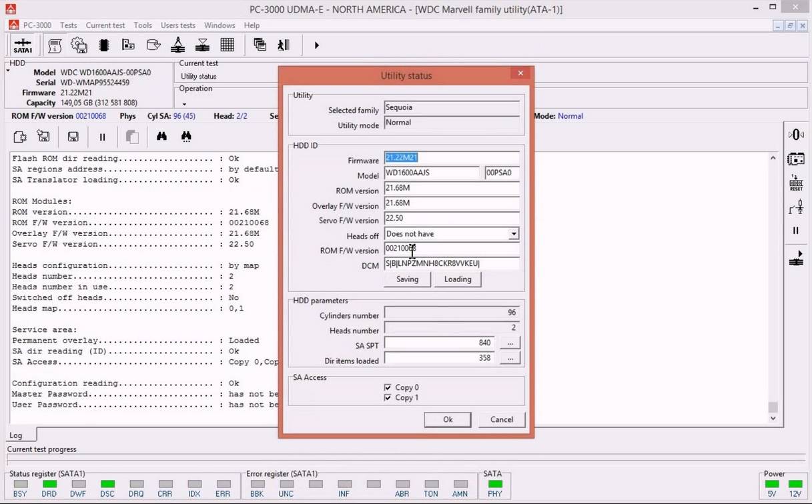Click the binoculars search icon in log toolbar

click(x=161, y=137)
